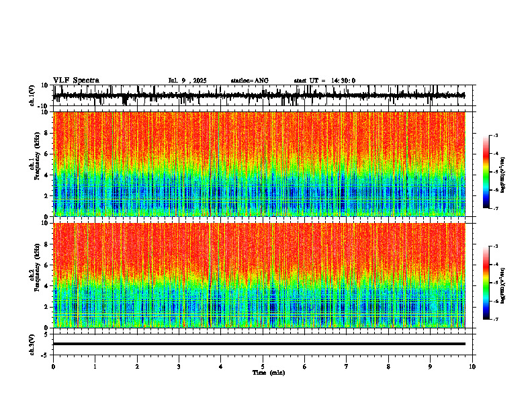The image size is (532, 411).
Task: Click the '9' minute tick label on time axis
Action: [430, 367]
